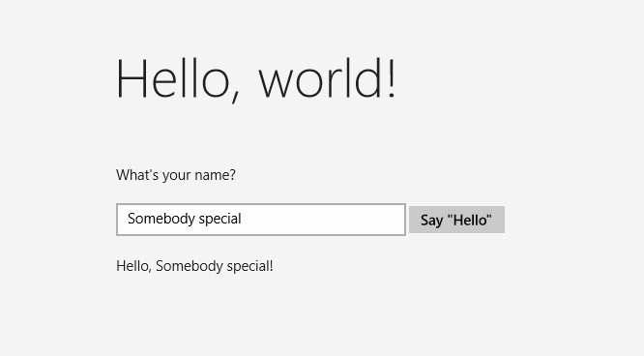Image resolution: width=644 pixels, height=356 pixels.
Task: Click the left border of the name text box
Action: pos(117,220)
